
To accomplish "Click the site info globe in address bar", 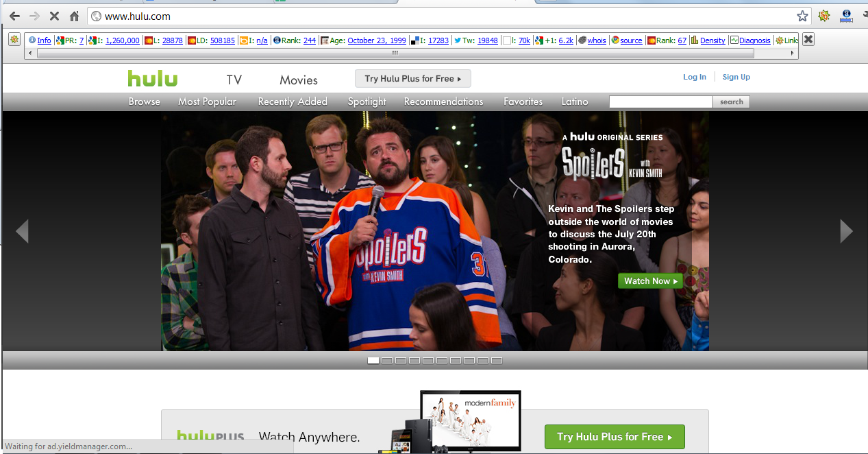I will pyautogui.click(x=97, y=16).
